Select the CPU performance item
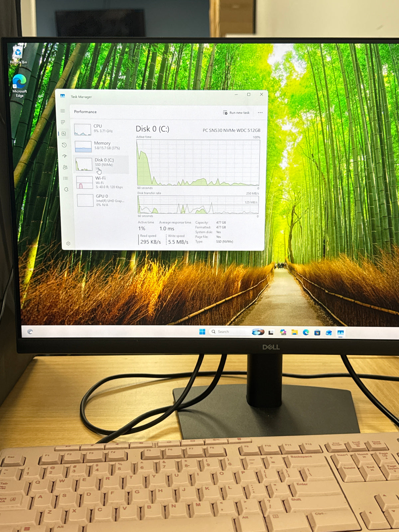The image size is (399, 532). pos(100,129)
